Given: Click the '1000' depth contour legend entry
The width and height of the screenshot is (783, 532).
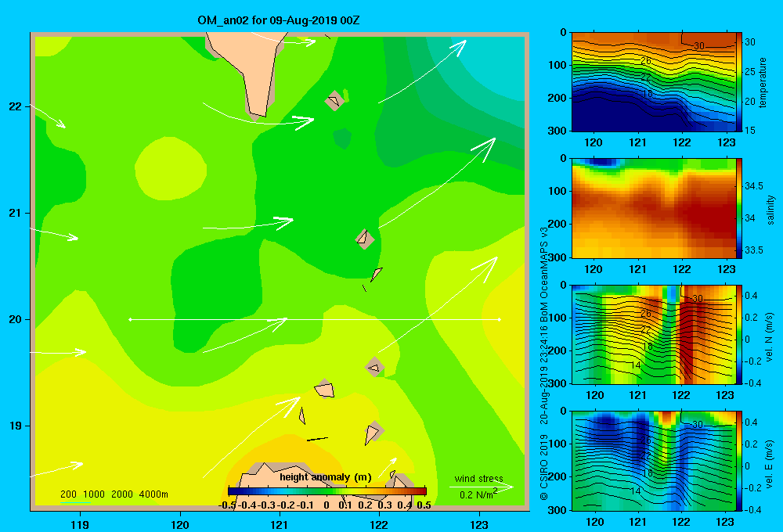Looking at the screenshot, I should click(94, 494).
